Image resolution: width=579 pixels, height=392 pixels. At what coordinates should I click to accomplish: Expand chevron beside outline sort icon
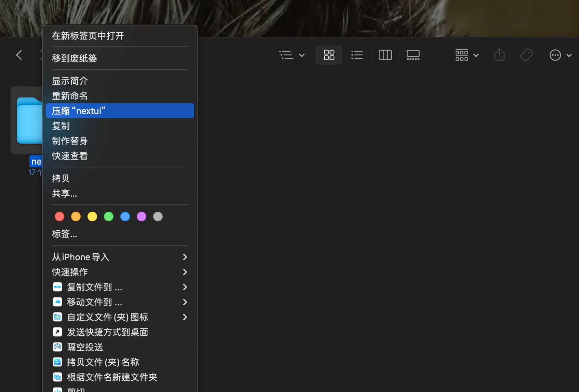pos(302,55)
